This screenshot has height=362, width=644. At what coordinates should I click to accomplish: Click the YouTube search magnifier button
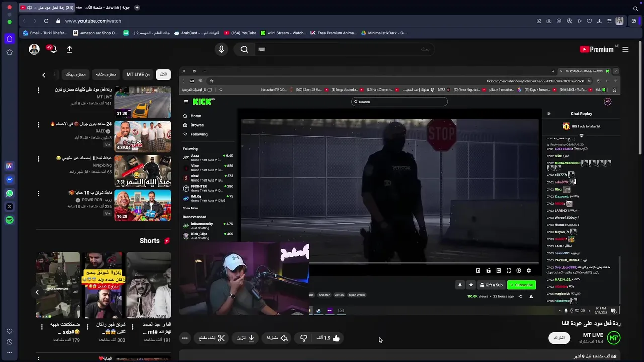[x=244, y=49]
